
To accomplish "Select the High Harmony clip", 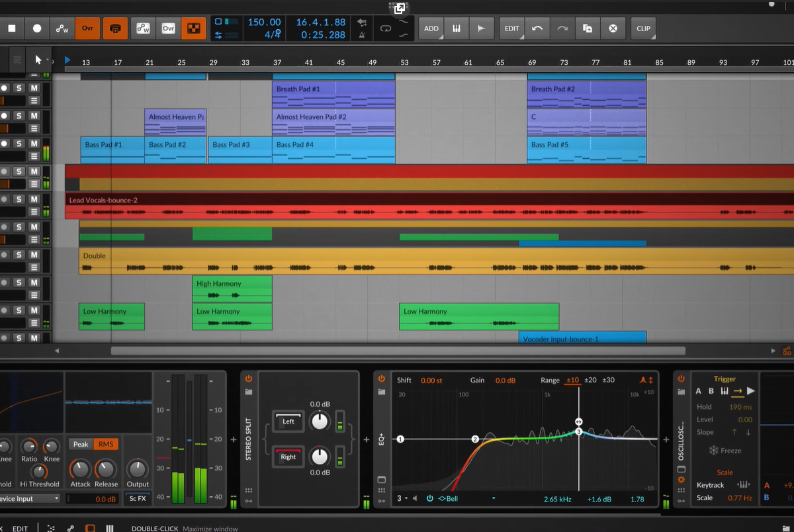I will click(232, 290).
